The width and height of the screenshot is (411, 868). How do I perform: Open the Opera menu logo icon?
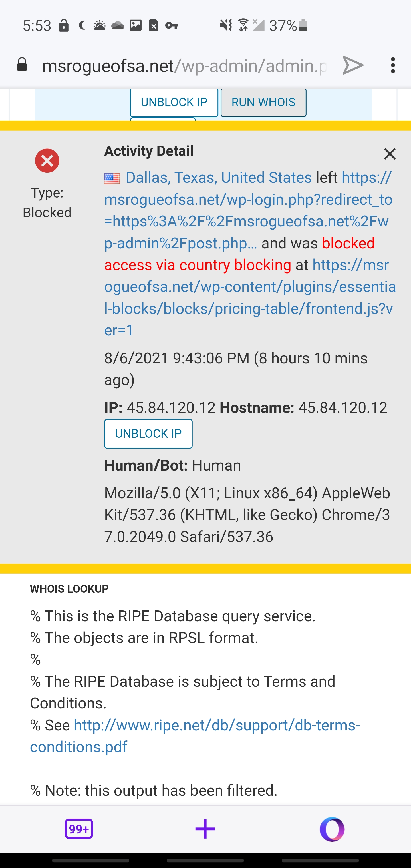click(x=332, y=829)
